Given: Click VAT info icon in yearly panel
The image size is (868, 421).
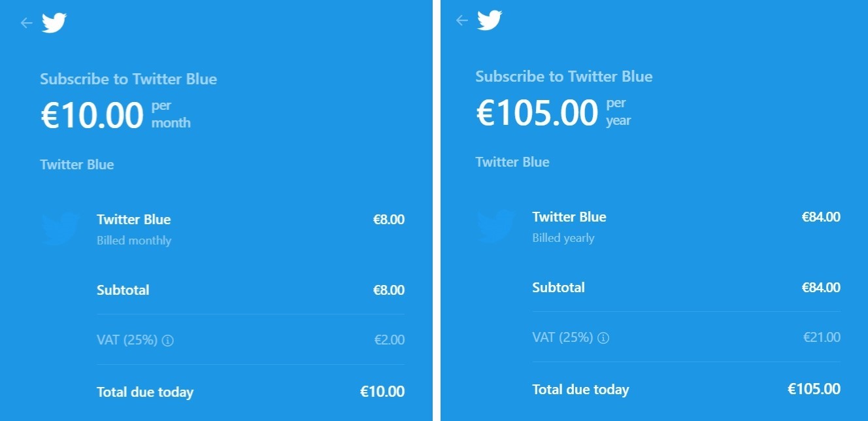Looking at the screenshot, I should click(x=603, y=338).
